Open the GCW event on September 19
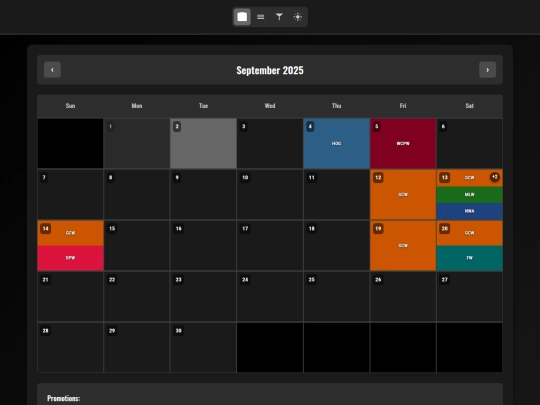Screen dimensions: 540x405 pos(403,246)
